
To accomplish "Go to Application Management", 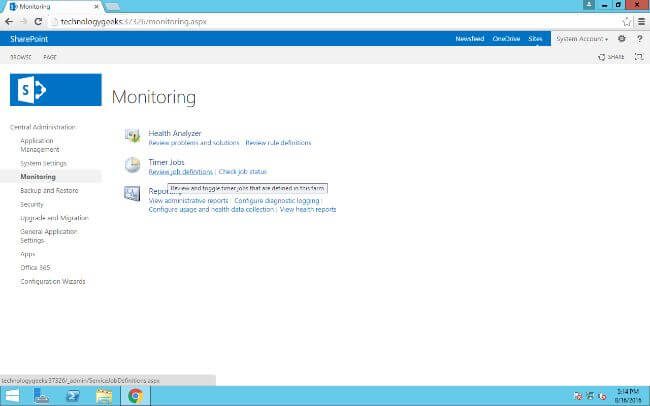I will pyautogui.click(x=40, y=145).
